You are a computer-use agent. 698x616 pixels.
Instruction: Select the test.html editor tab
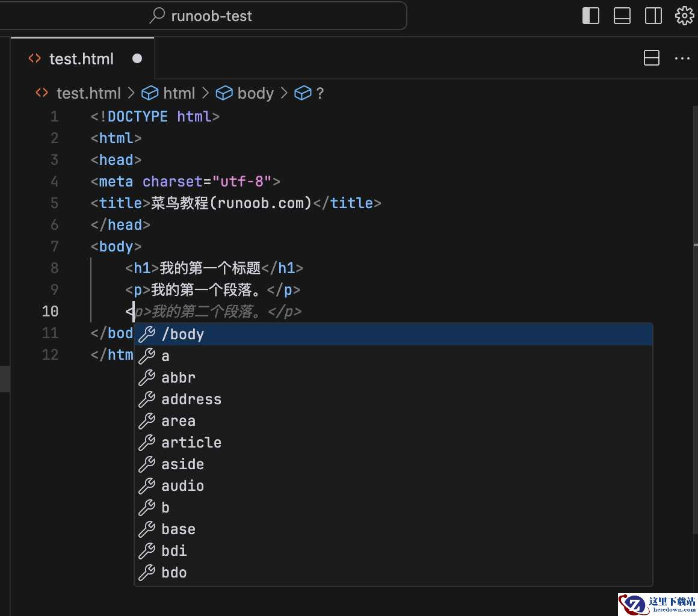click(x=82, y=59)
